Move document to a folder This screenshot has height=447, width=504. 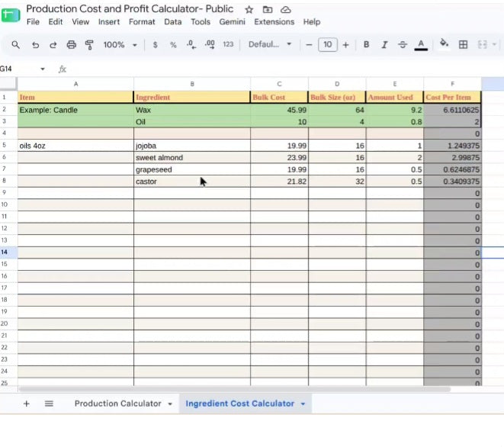pyautogui.click(x=268, y=10)
